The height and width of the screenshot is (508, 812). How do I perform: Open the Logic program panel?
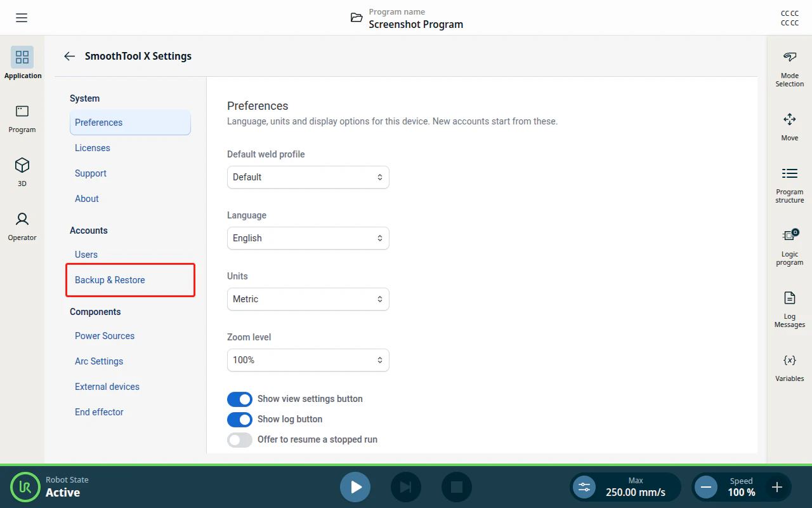(x=790, y=247)
